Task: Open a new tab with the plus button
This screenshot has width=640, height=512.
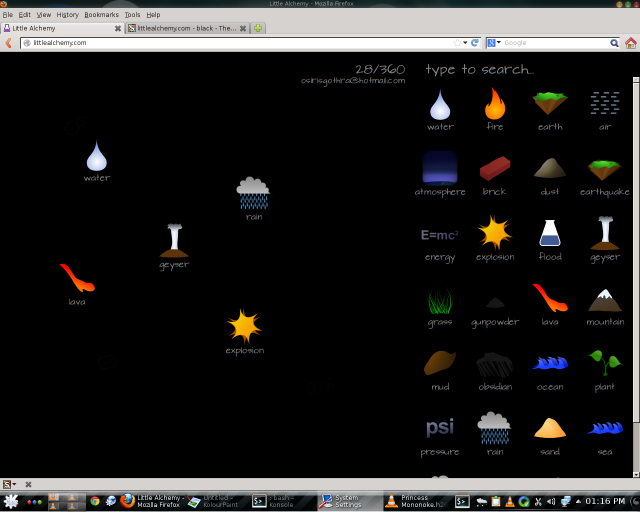Action: click(259, 29)
